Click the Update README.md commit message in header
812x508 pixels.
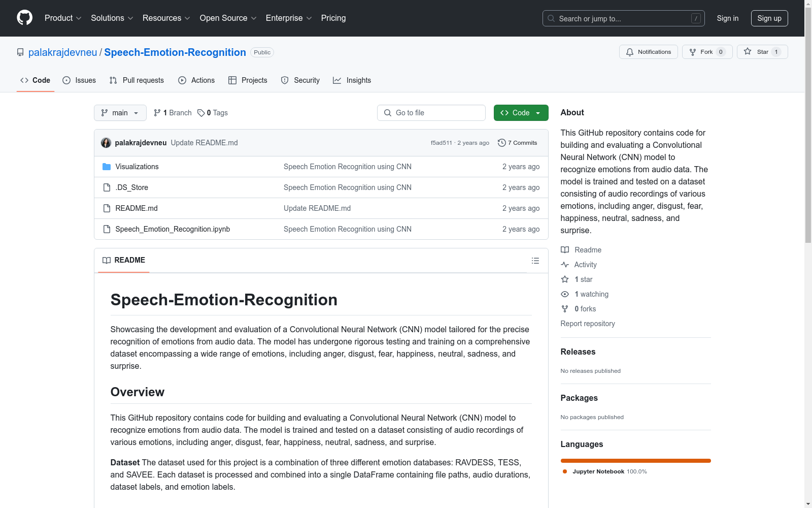[x=204, y=143]
